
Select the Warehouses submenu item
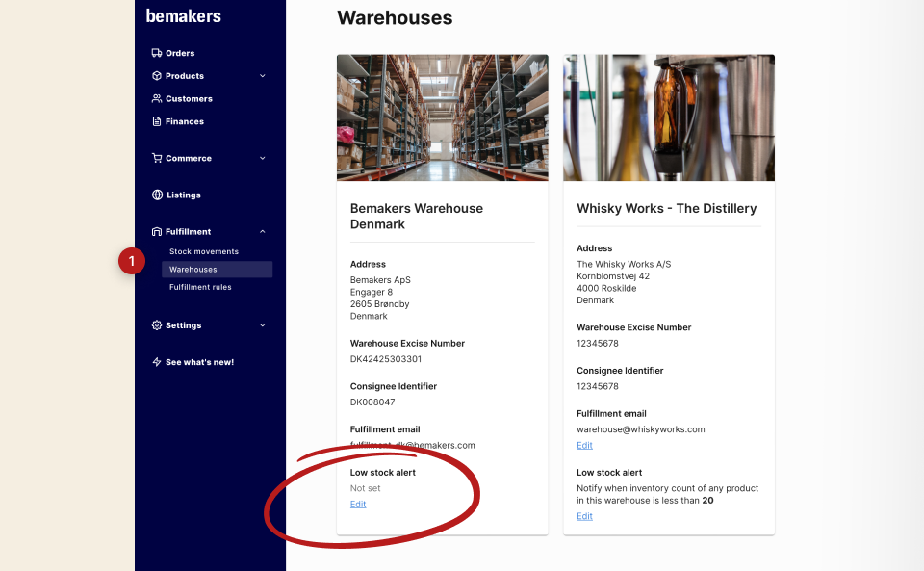pos(217,270)
